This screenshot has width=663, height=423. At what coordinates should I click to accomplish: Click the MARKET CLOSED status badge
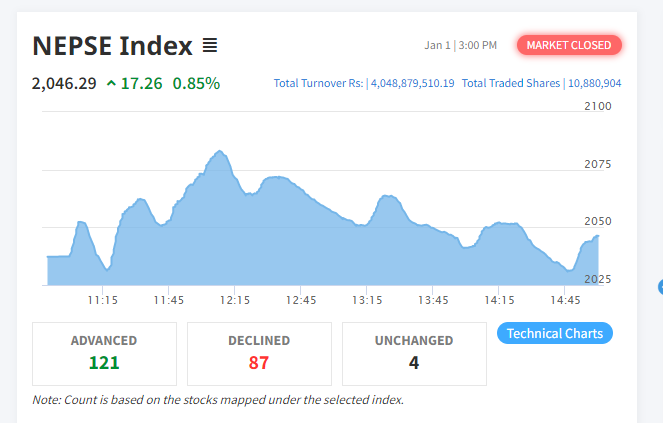pyautogui.click(x=569, y=45)
